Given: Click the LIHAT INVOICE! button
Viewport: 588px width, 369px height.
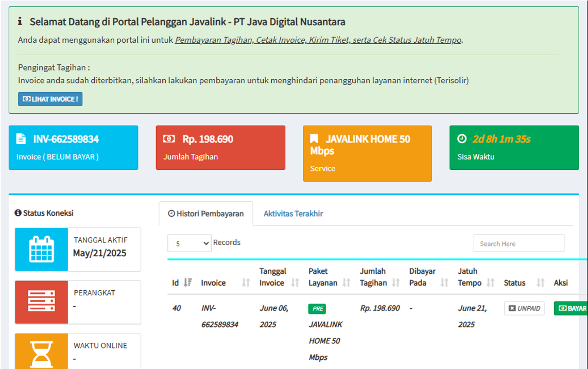Looking at the screenshot, I should click(x=50, y=99).
